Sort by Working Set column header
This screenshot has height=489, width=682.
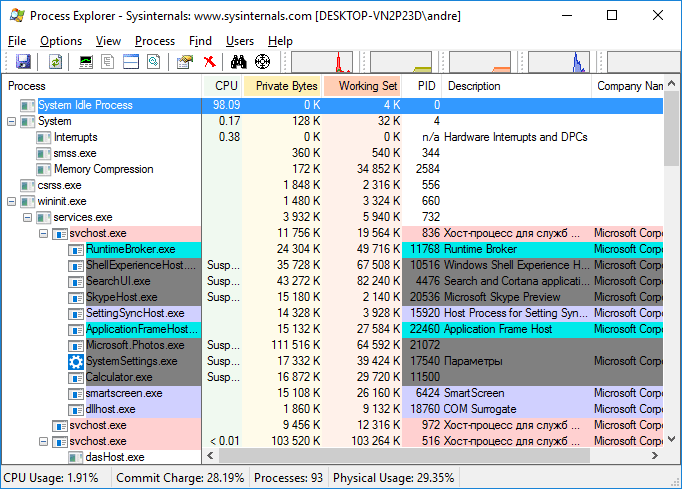pyautogui.click(x=362, y=86)
